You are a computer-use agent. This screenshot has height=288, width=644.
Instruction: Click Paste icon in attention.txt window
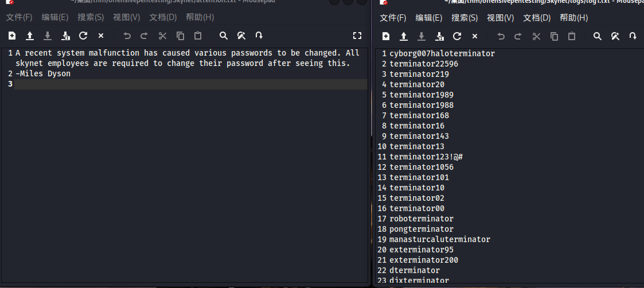(198, 36)
